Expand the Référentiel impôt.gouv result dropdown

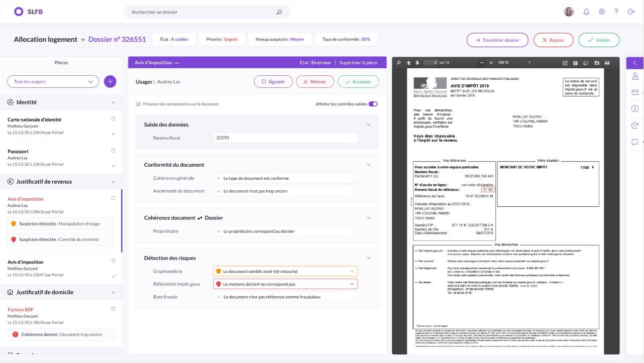285,284
